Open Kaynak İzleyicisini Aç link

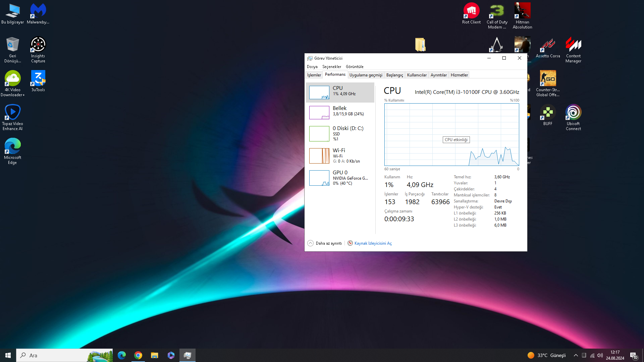click(373, 243)
